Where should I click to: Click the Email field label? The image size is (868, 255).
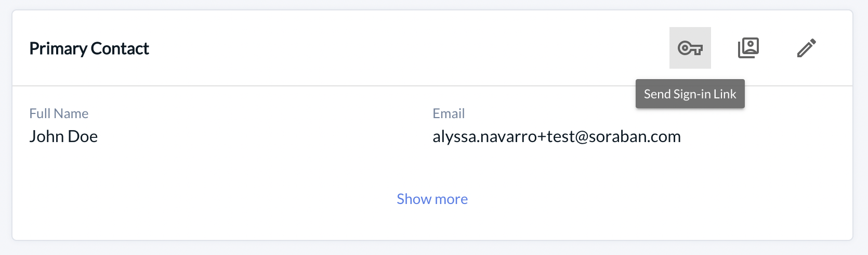click(x=449, y=113)
